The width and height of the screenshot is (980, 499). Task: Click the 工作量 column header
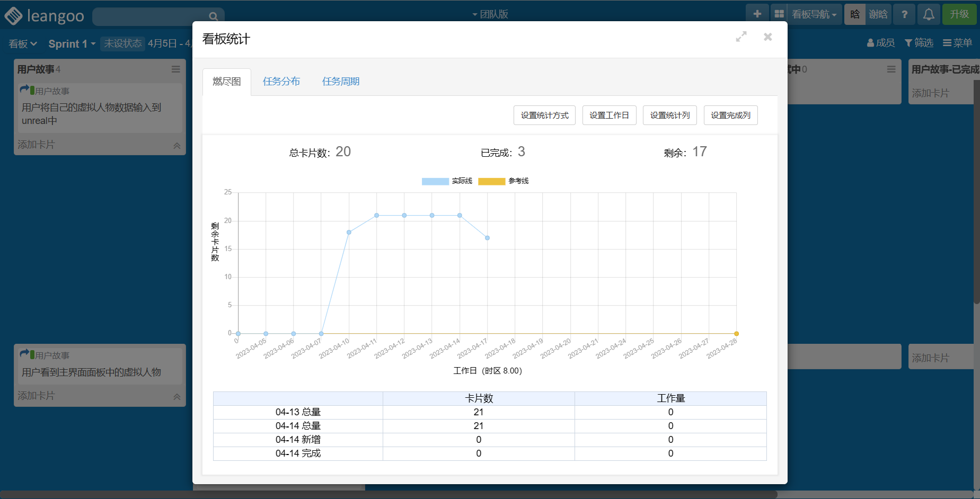pos(671,398)
